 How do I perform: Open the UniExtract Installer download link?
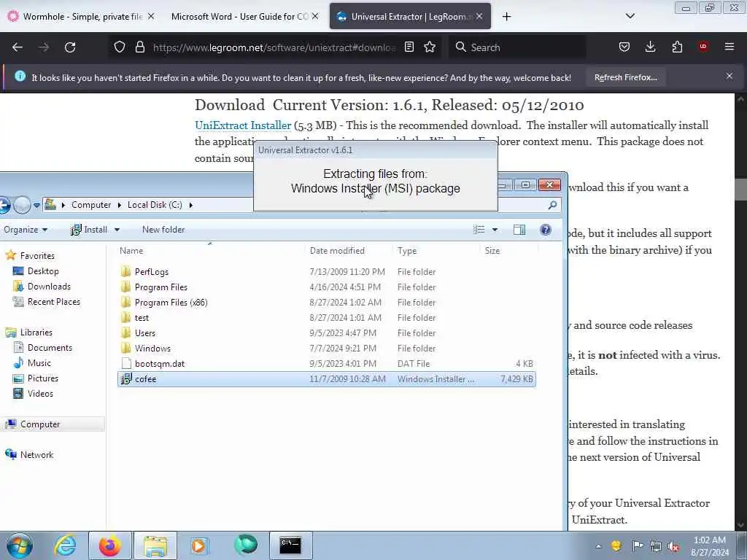243,125
